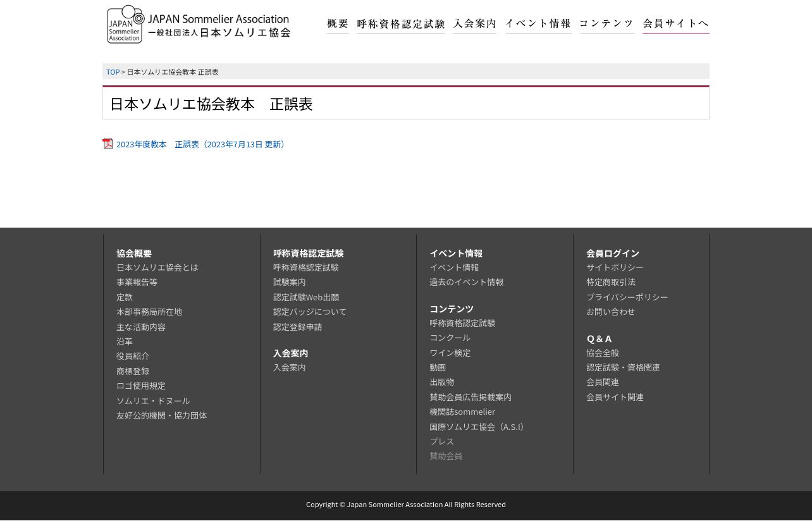
Task: Open 事業報告等 footer link
Action: (137, 282)
